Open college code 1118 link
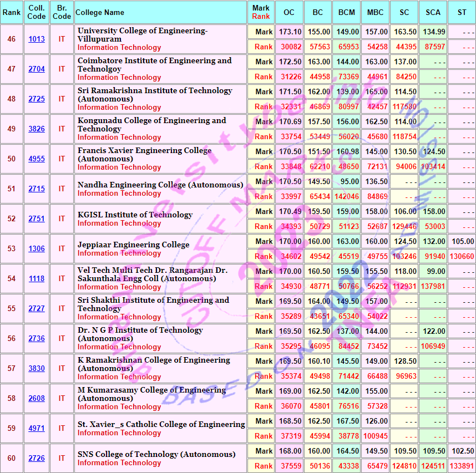Viewport: 476px width, 473px height. (x=37, y=279)
